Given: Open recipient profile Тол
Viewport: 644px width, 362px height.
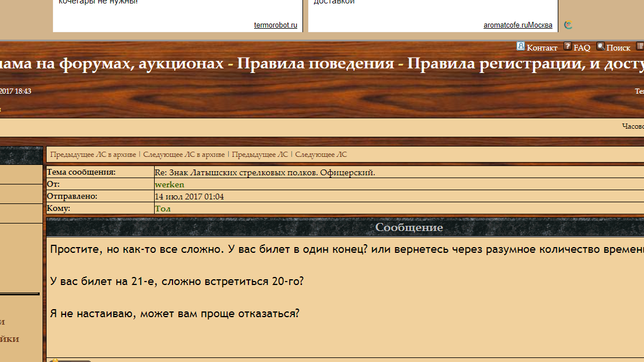Looking at the screenshot, I should click(x=163, y=209).
